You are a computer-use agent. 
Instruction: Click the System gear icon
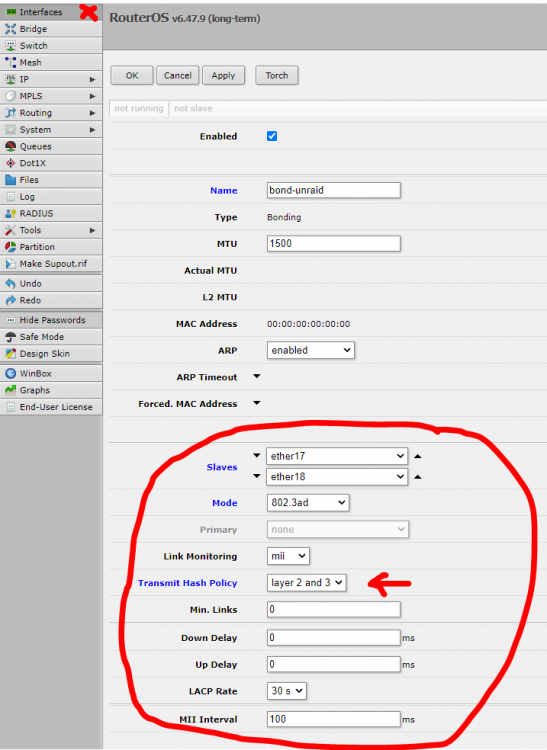pos(11,129)
